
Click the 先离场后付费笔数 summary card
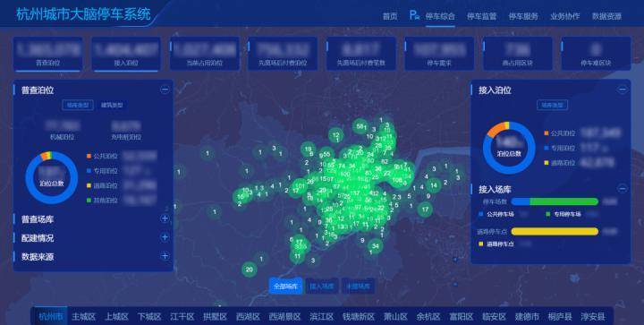tap(361, 54)
